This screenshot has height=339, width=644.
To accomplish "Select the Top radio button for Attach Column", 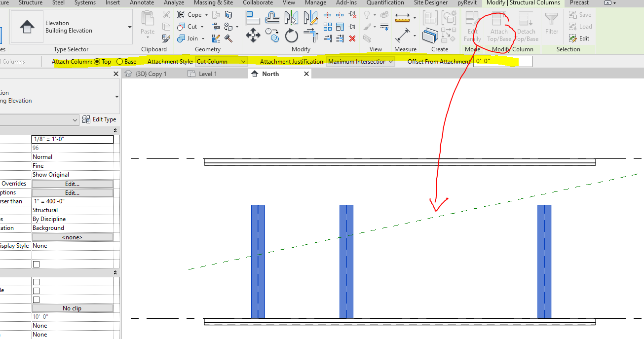I will point(97,61).
